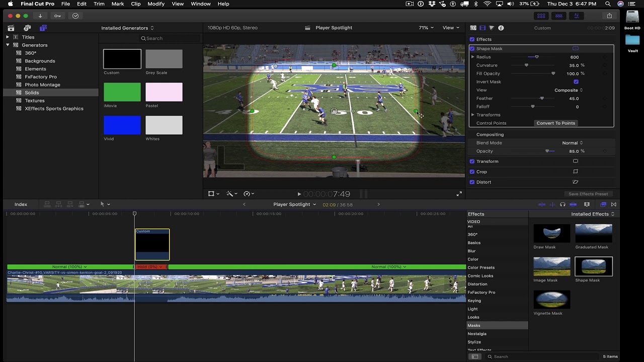The width and height of the screenshot is (644, 362).
Task: Open the timeline Index button
Action: click(x=21, y=205)
